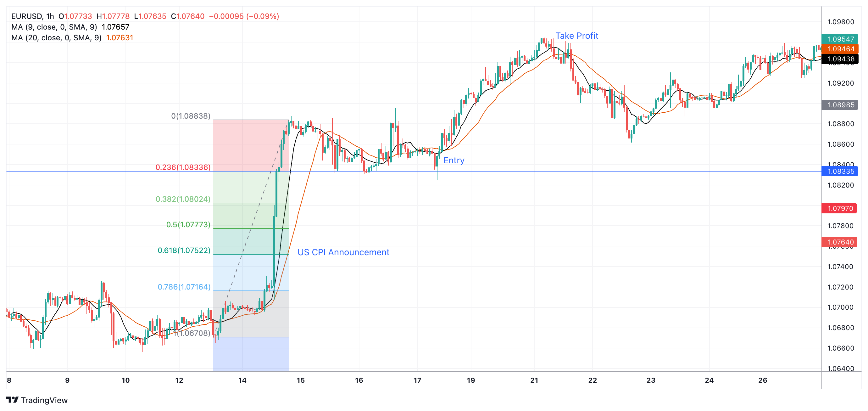Select the 0.236(1.08336) Fibonacci label
The width and height of the screenshot is (868, 411).
pyautogui.click(x=183, y=167)
